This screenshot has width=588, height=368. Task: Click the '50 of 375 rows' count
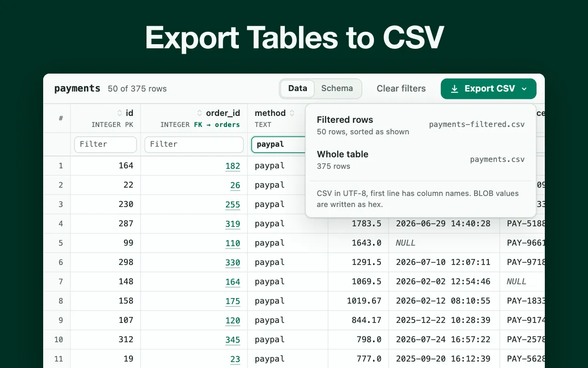(x=137, y=89)
